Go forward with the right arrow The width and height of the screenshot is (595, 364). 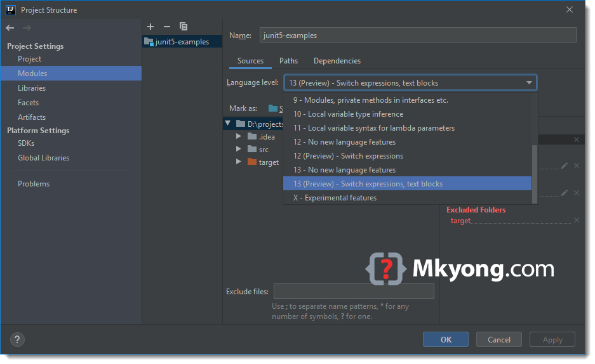pos(27,28)
